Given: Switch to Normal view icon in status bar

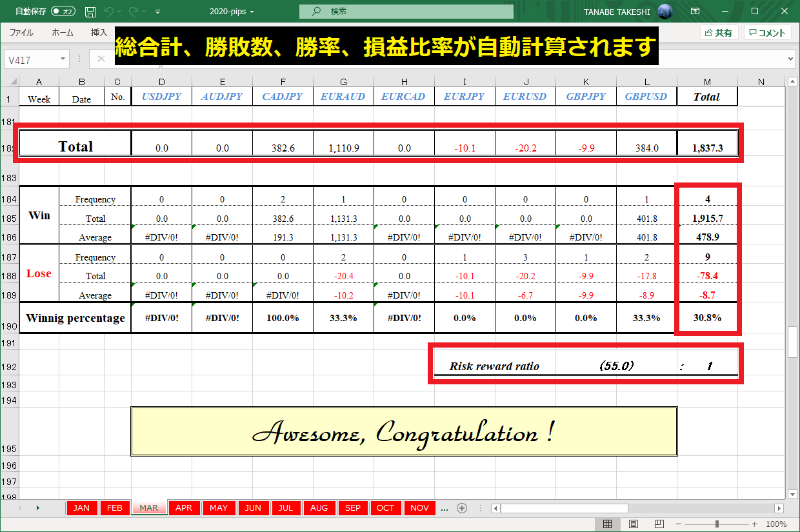Looking at the screenshot, I should [607, 524].
